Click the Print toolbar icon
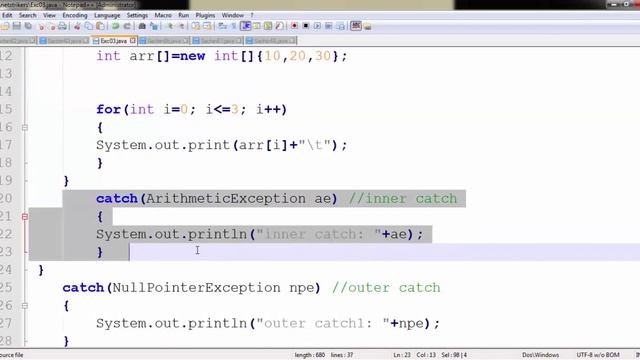 [x=62, y=26]
